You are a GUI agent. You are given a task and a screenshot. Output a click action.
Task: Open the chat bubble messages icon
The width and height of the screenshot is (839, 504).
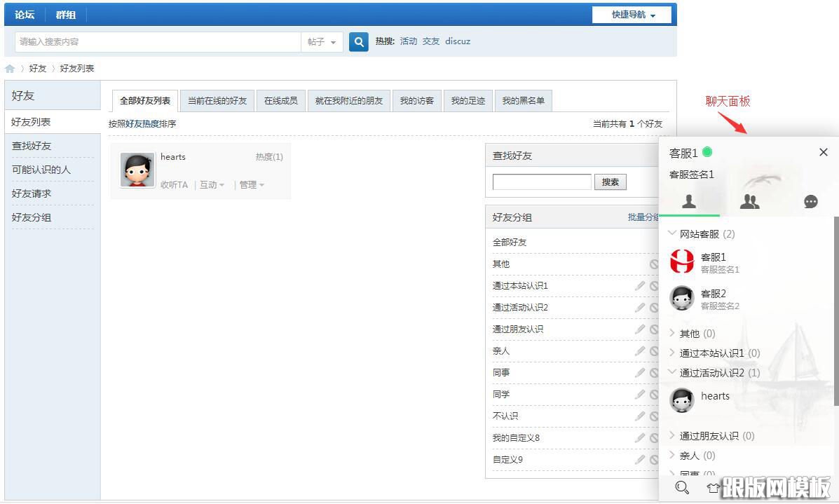pyautogui.click(x=811, y=202)
